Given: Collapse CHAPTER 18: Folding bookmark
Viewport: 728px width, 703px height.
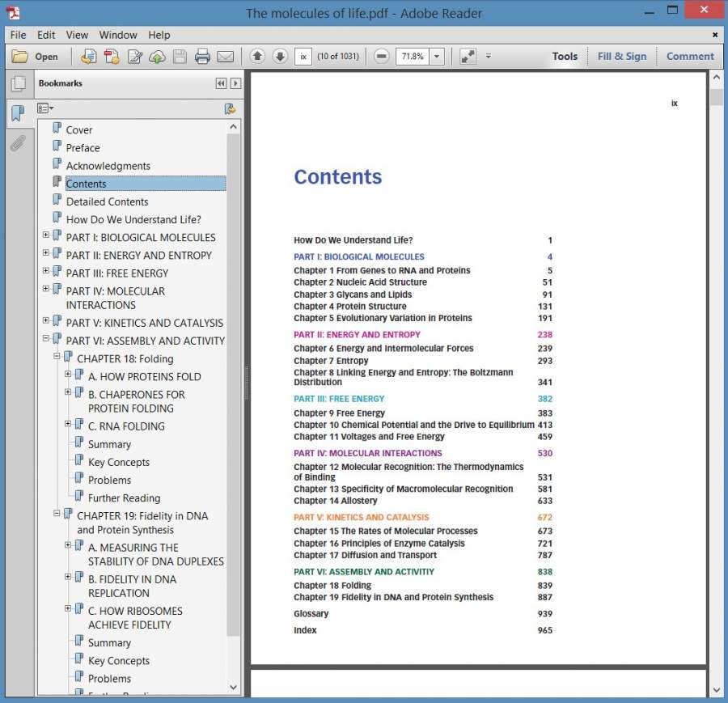Looking at the screenshot, I should (57, 357).
